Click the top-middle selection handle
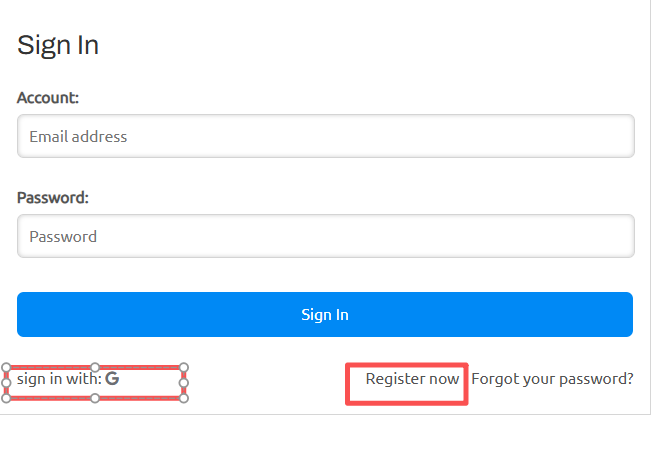The height and width of the screenshot is (456, 655). tap(95, 367)
